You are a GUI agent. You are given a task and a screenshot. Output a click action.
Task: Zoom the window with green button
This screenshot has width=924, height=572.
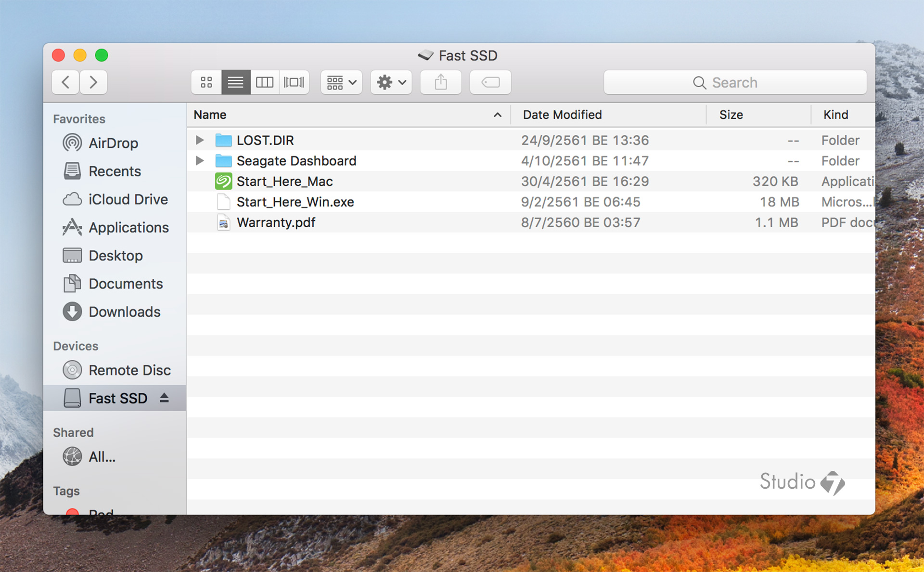pyautogui.click(x=102, y=55)
